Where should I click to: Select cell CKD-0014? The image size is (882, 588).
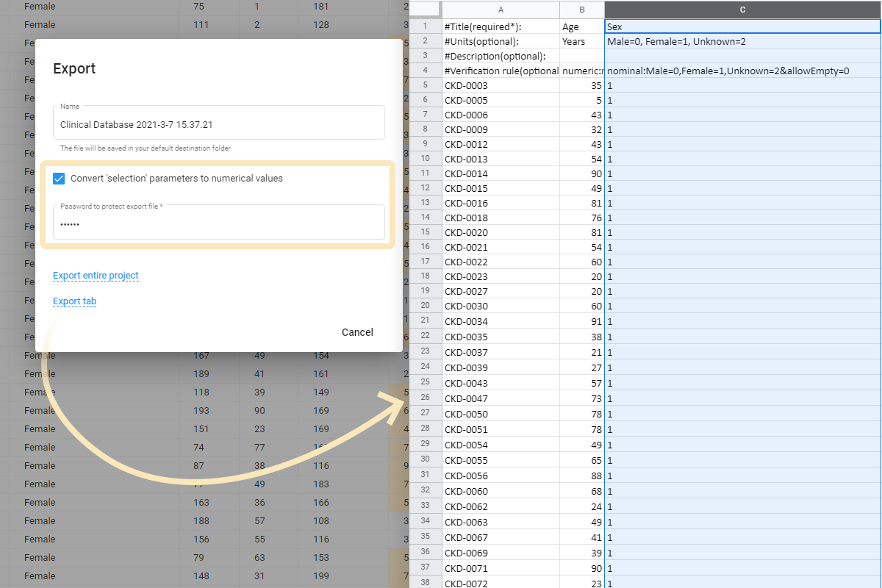(501, 173)
